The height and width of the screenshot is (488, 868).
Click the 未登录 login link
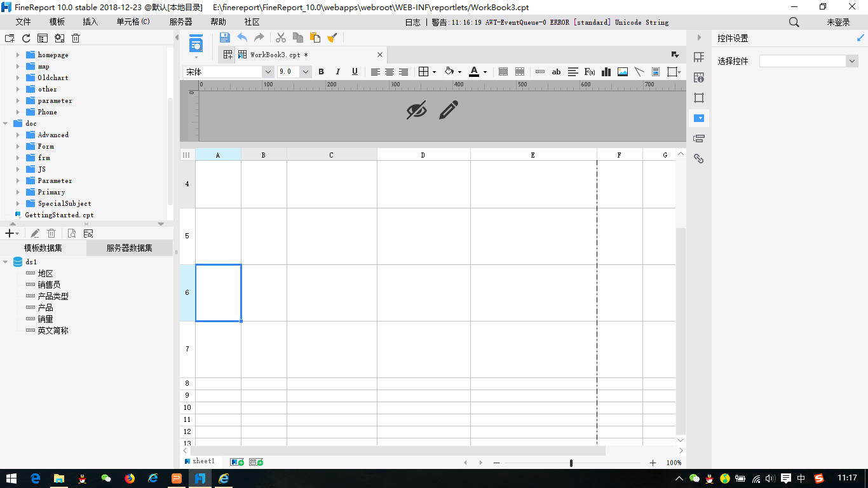838,22
